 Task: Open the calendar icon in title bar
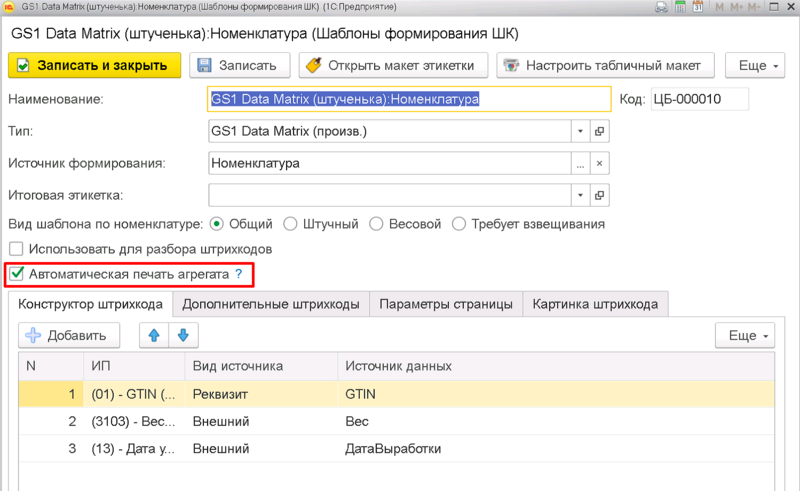(698, 7)
